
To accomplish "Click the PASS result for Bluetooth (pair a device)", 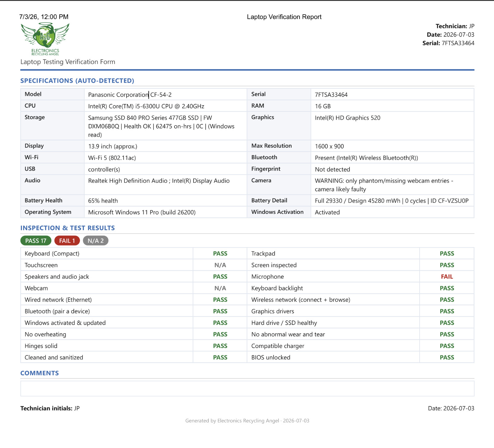I will (220, 311).
